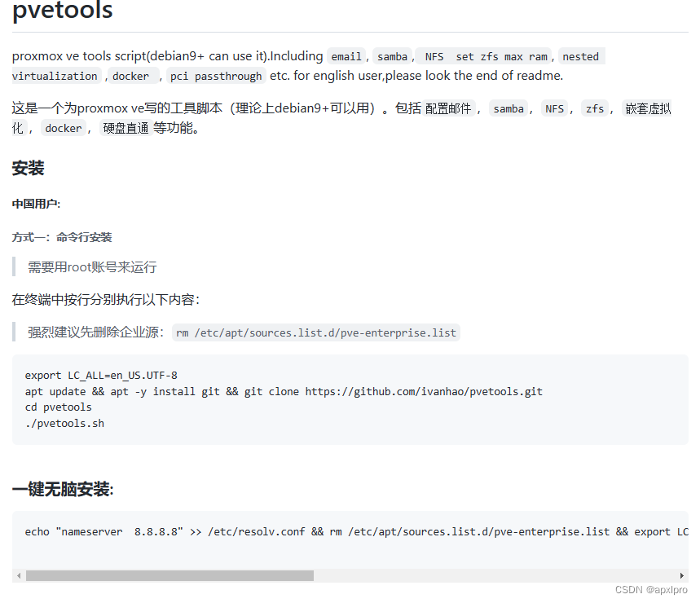
Task: Click the left arrow of the horizontal scrollbar
Action: click(19, 576)
